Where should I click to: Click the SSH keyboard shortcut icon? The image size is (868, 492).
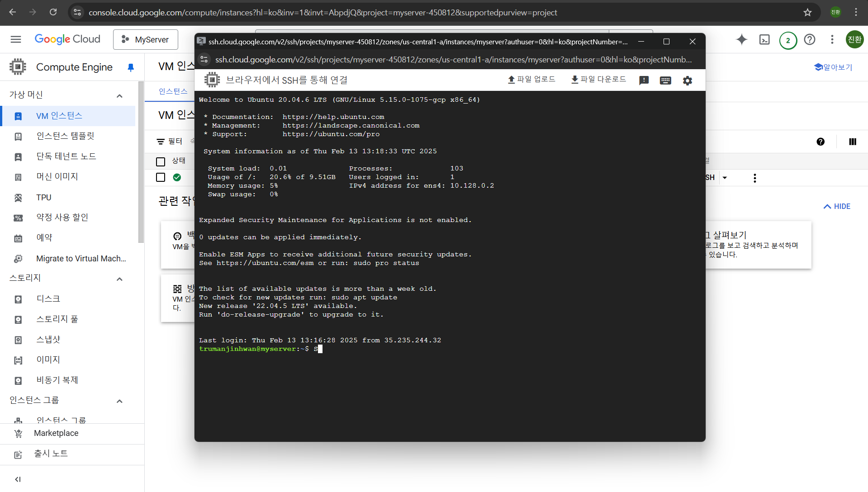[x=665, y=80]
